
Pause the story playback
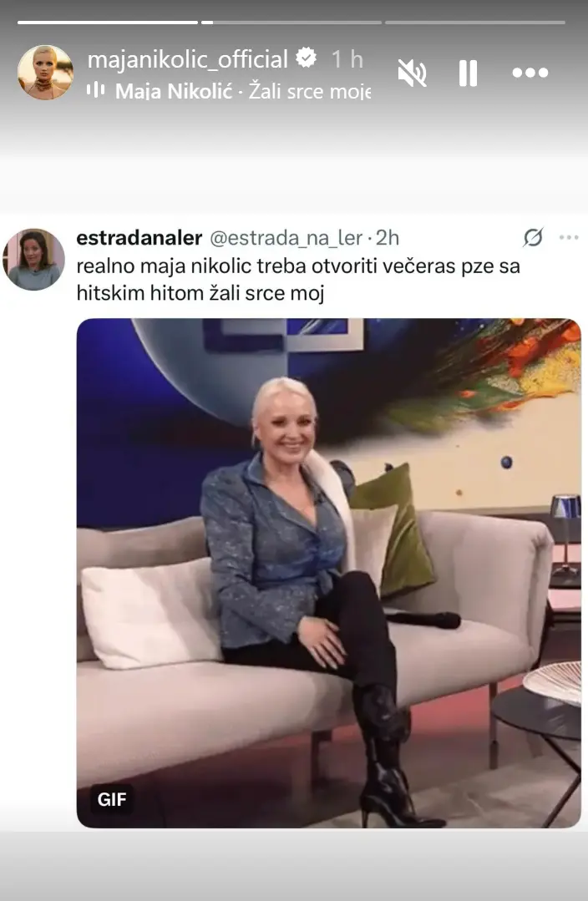pyautogui.click(x=468, y=73)
